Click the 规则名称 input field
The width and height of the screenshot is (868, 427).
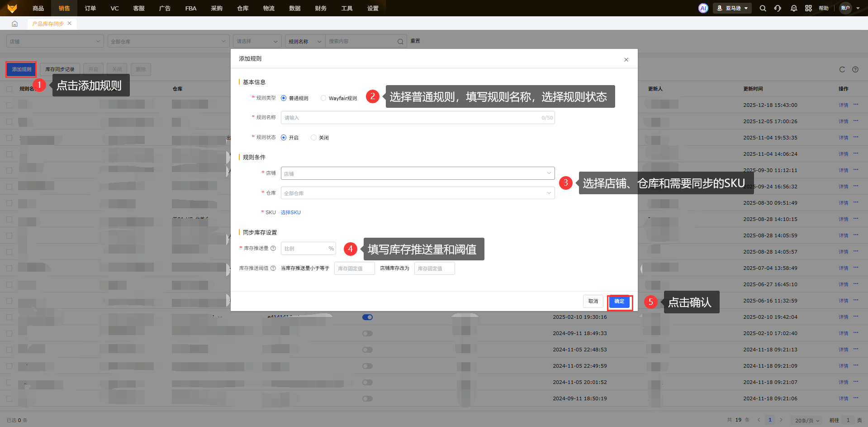(411, 118)
